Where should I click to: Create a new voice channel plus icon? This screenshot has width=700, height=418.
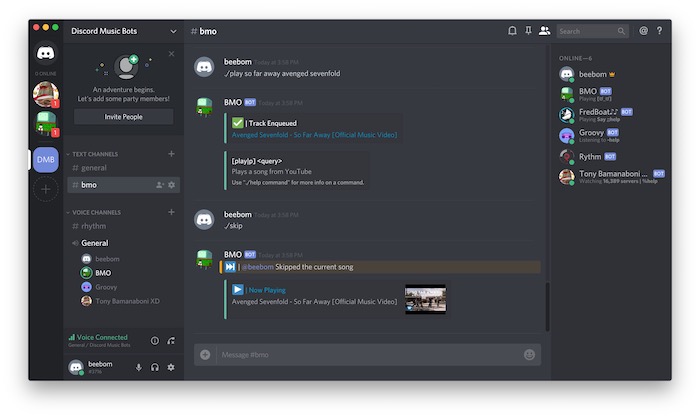pyautogui.click(x=171, y=212)
